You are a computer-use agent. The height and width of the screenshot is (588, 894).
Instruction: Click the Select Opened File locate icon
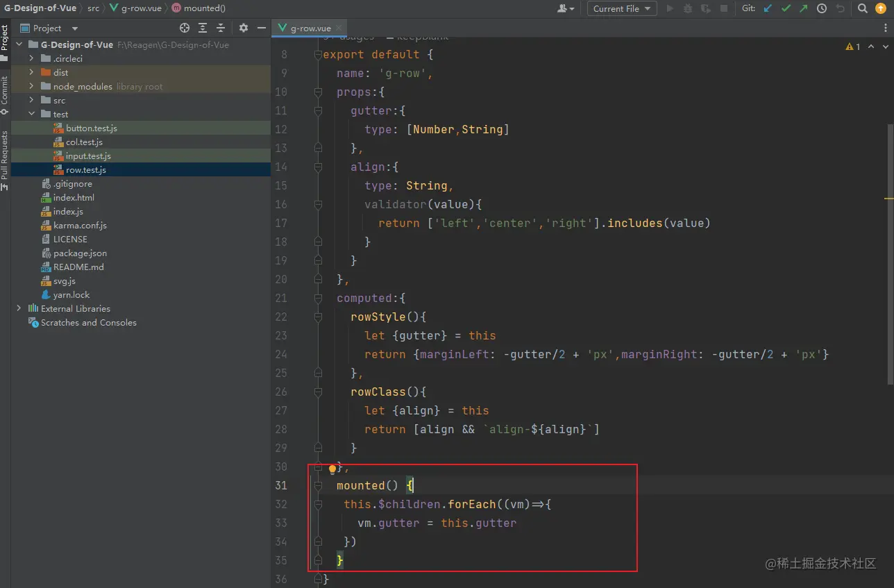185,28
